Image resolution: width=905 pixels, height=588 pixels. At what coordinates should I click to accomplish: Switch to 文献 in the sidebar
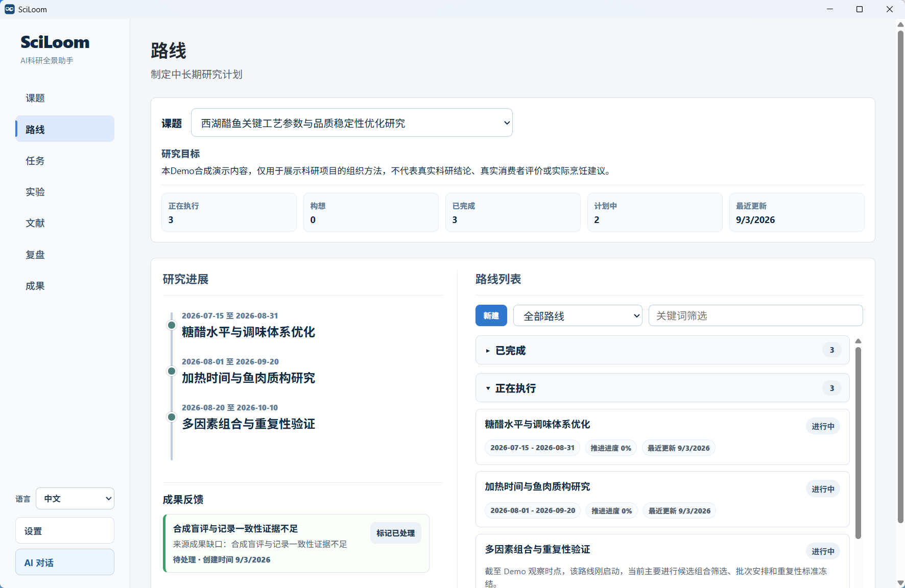65,223
